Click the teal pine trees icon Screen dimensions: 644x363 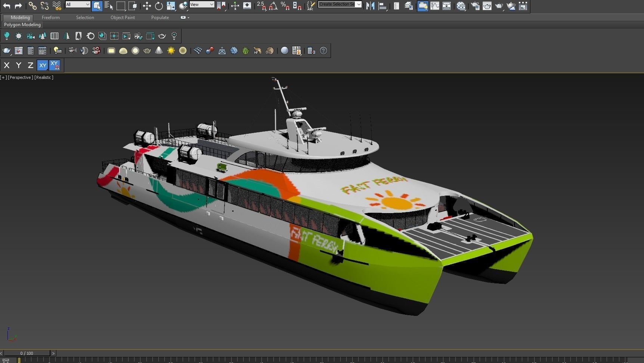[43, 36]
